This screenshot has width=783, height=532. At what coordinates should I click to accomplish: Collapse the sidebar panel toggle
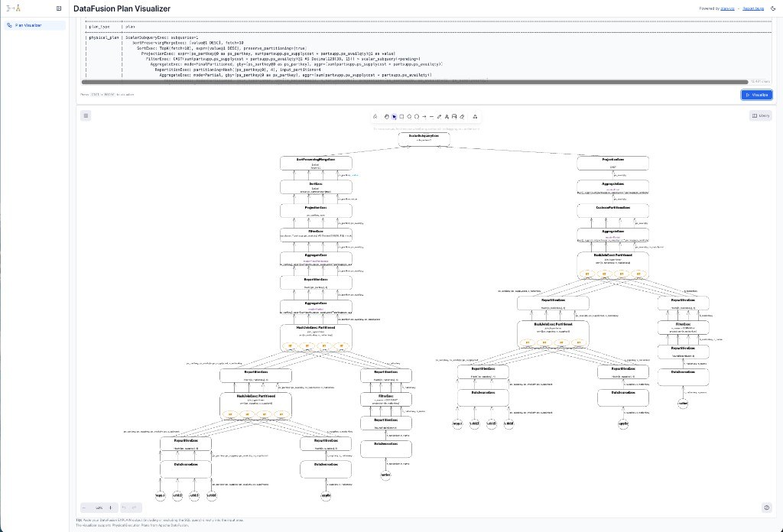(59, 8)
